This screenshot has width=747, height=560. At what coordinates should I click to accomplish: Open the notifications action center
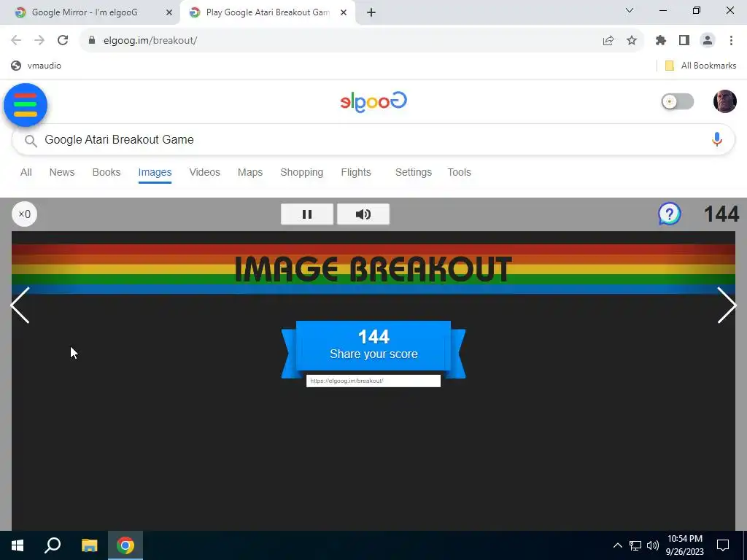723,545
